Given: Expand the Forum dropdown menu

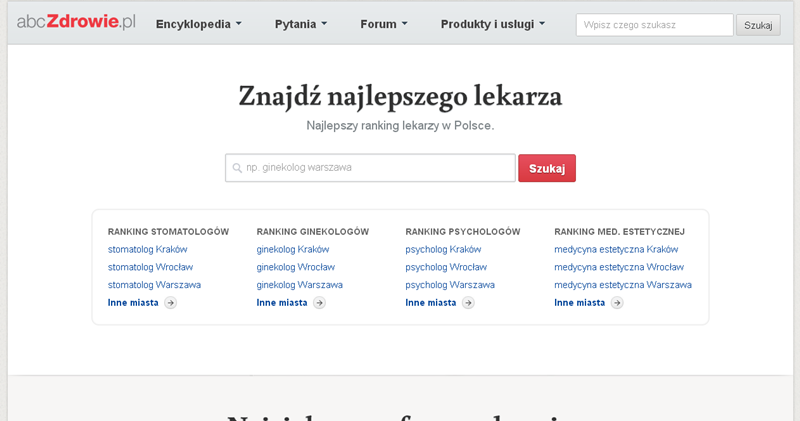Looking at the screenshot, I should [384, 24].
